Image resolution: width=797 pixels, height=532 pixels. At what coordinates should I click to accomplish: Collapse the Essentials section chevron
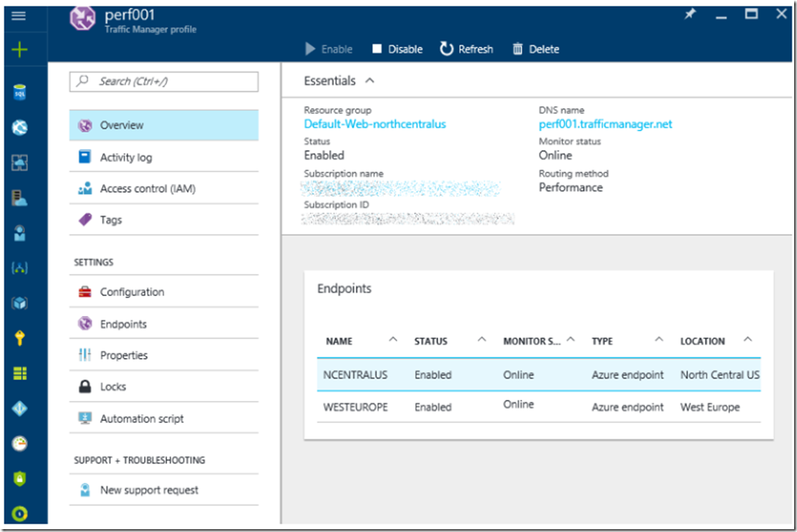(370, 81)
